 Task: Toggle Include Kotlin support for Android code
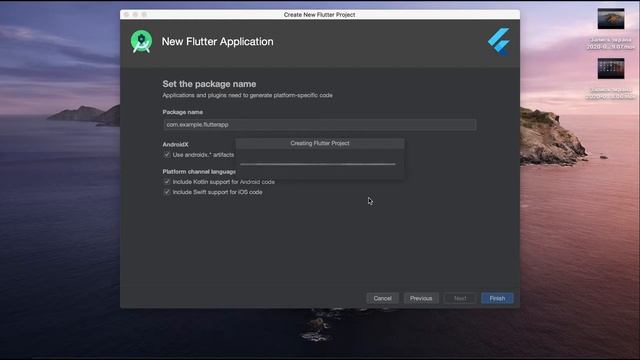tap(167, 182)
